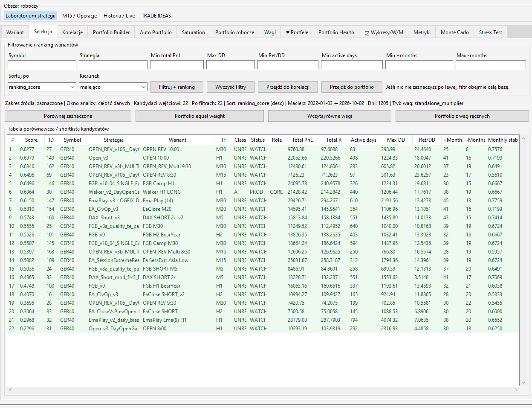Switch to Historia / Live workspace

pyautogui.click(x=119, y=16)
